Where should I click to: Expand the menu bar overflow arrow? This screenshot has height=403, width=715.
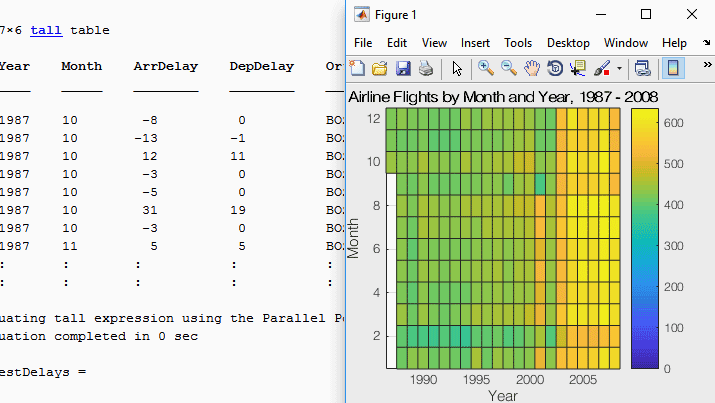pos(705,43)
